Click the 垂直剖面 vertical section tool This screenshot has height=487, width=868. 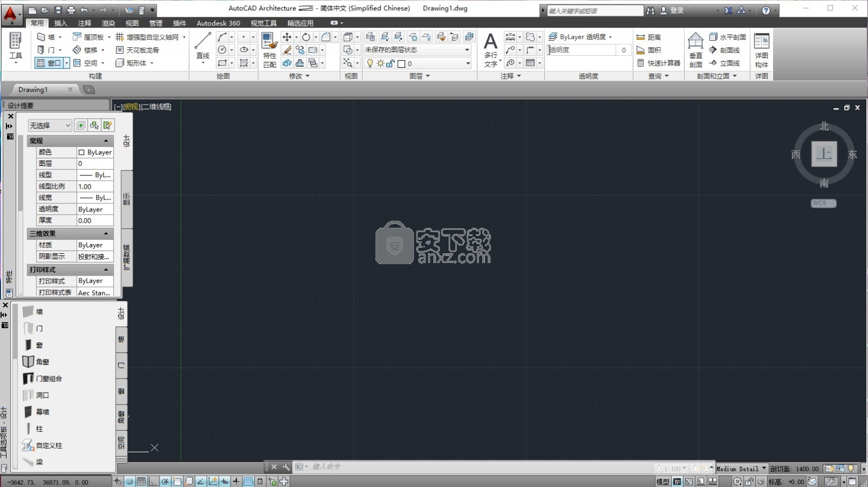point(695,50)
